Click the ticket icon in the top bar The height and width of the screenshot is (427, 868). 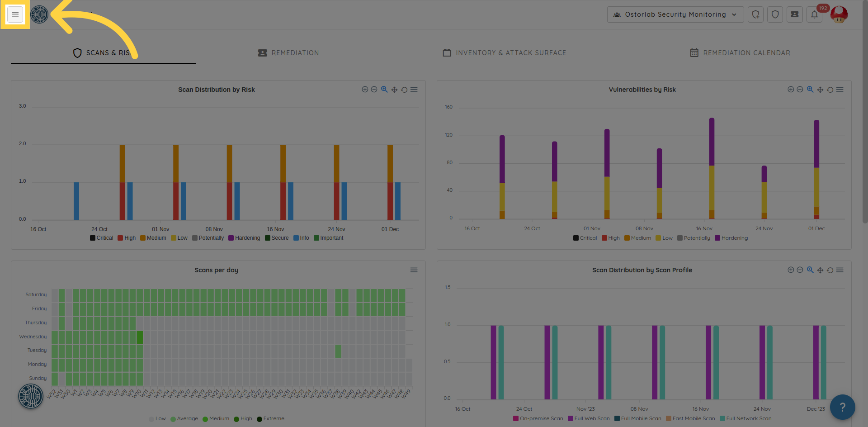pos(794,14)
